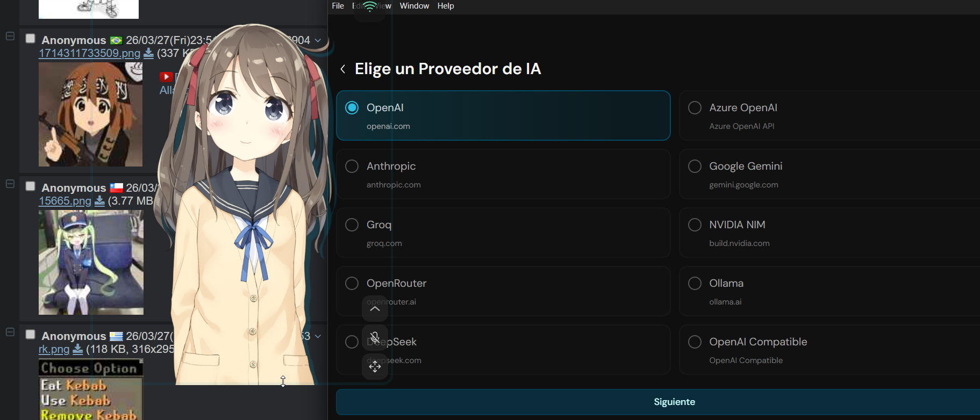Select the Anthropic provider radio button

(352, 166)
